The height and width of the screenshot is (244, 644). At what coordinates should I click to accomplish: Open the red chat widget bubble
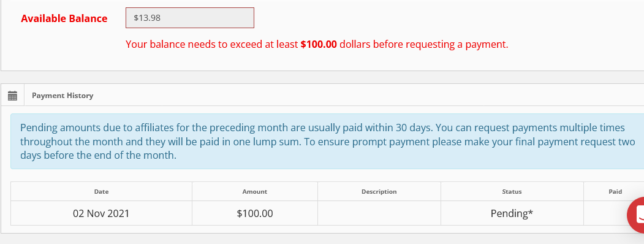coord(636,215)
